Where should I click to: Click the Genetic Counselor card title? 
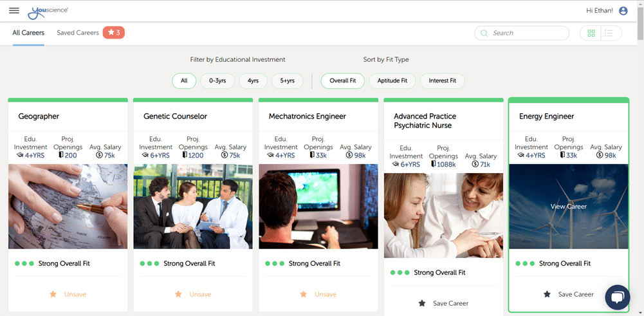tap(176, 116)
